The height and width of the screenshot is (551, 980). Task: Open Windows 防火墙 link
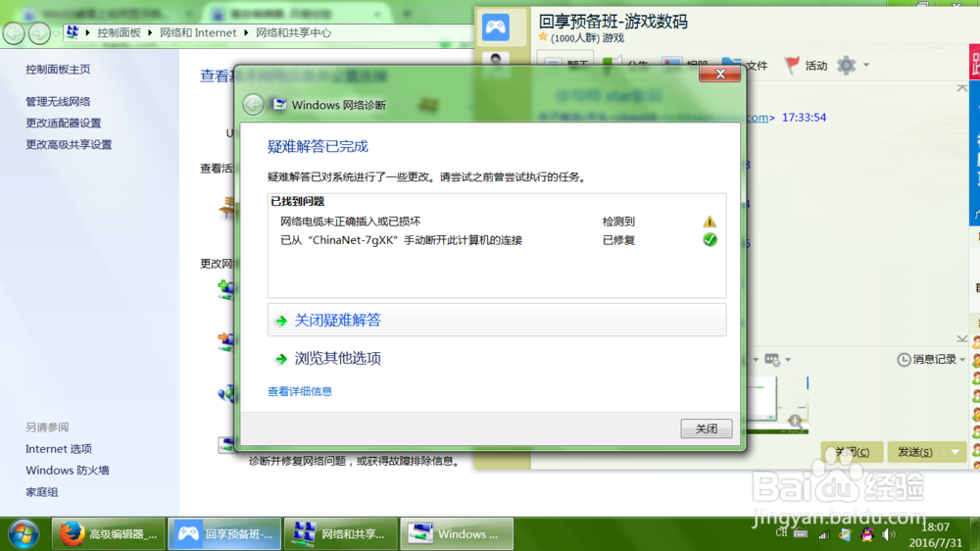[68, 471]
